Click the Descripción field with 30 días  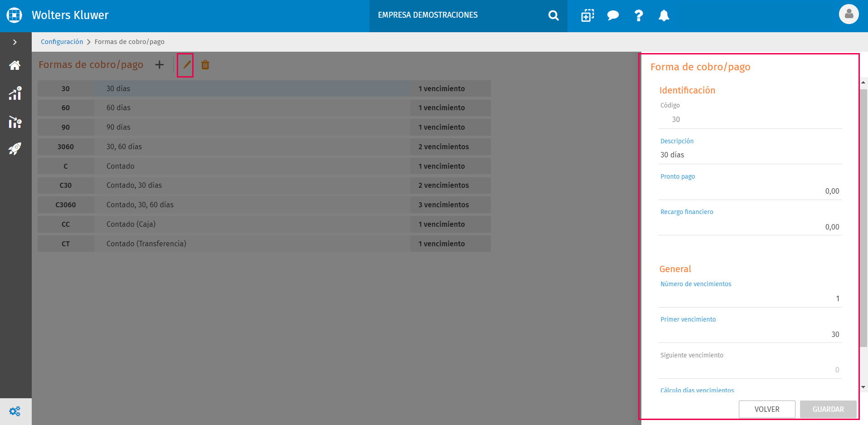[750, 155]
